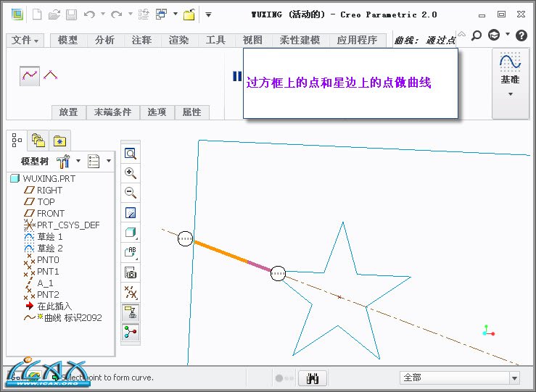
Task: Open the Undo history dropdown arrow
Action: point(103,14)
